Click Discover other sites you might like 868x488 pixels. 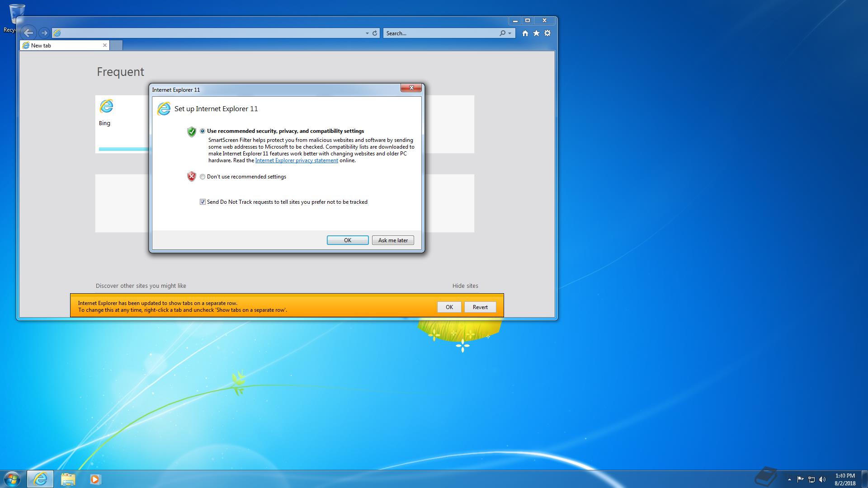point(141,286)
